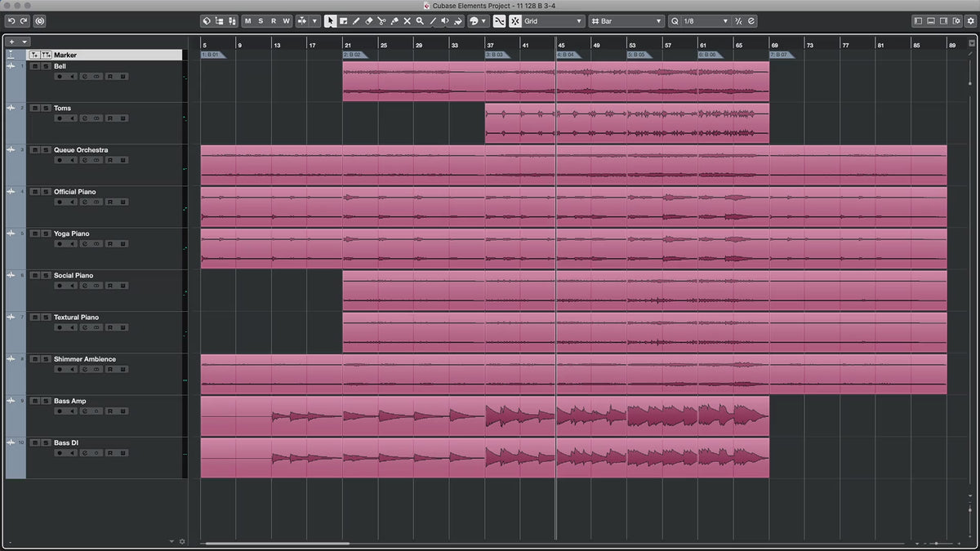
Task: Click the horizontal scrollbar at bottom
Action: [278, 543]
